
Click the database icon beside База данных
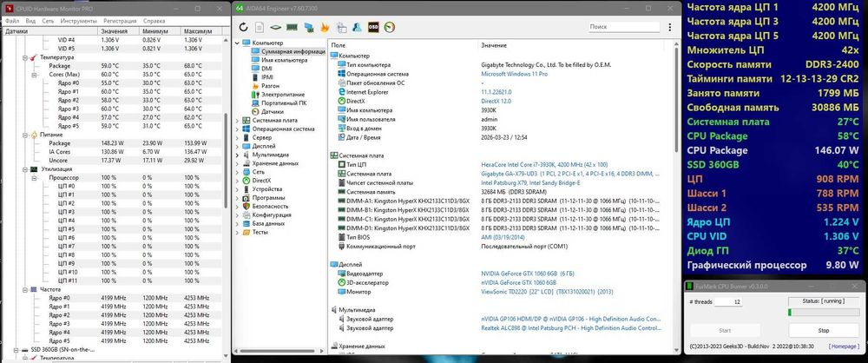[x=247, y=223]
